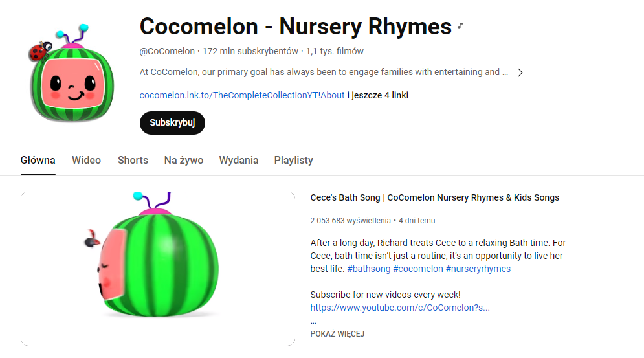
Task: Expand the channel description with the chevron arrow
Action: pos(520,73)
